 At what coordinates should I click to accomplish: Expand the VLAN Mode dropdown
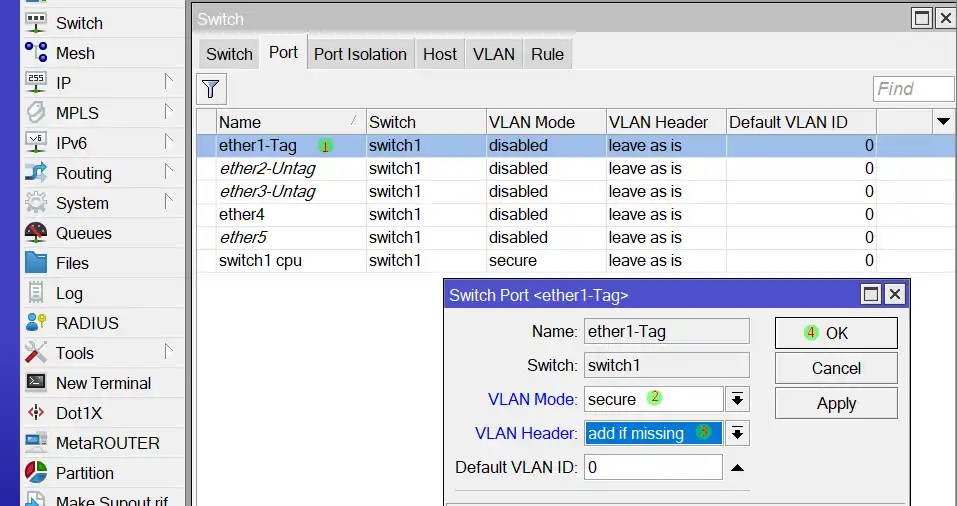click(x=737, y=400)
